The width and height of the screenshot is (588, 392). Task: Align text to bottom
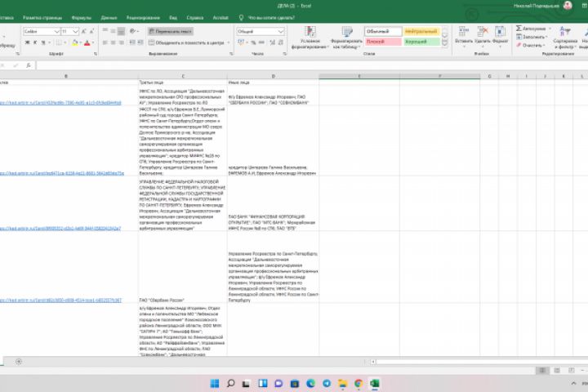121,32
